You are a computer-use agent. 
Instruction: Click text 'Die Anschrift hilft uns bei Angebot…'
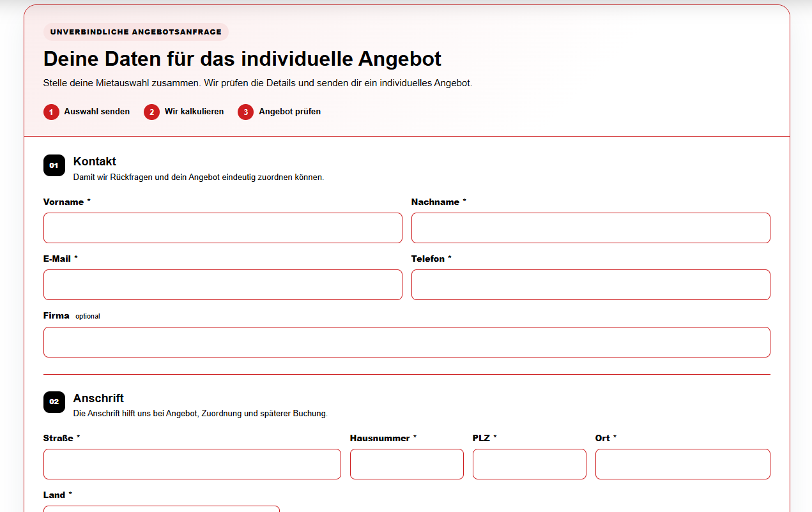coord(201,414)
